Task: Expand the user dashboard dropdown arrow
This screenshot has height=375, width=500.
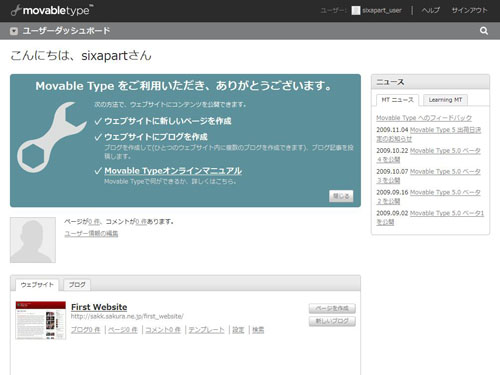Action: click(14, 31)
